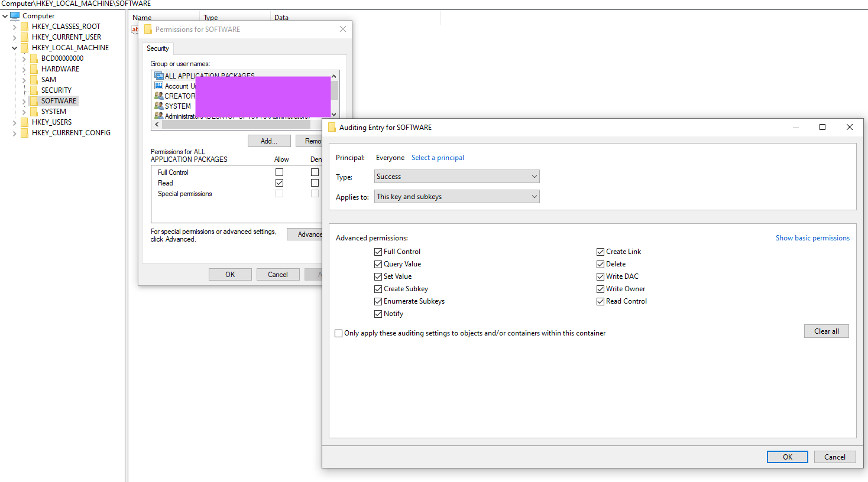The height and width of the screenshot is (482, 868).
Task: Click the HKEY_CURRENT_USER folder icon
Action: pyautogui.click(x=25, y=37)
